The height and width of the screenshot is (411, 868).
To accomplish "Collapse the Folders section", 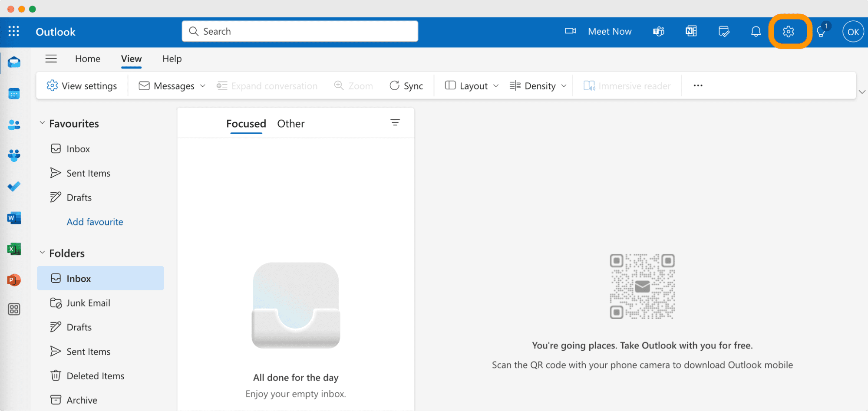I will point(42,253).
